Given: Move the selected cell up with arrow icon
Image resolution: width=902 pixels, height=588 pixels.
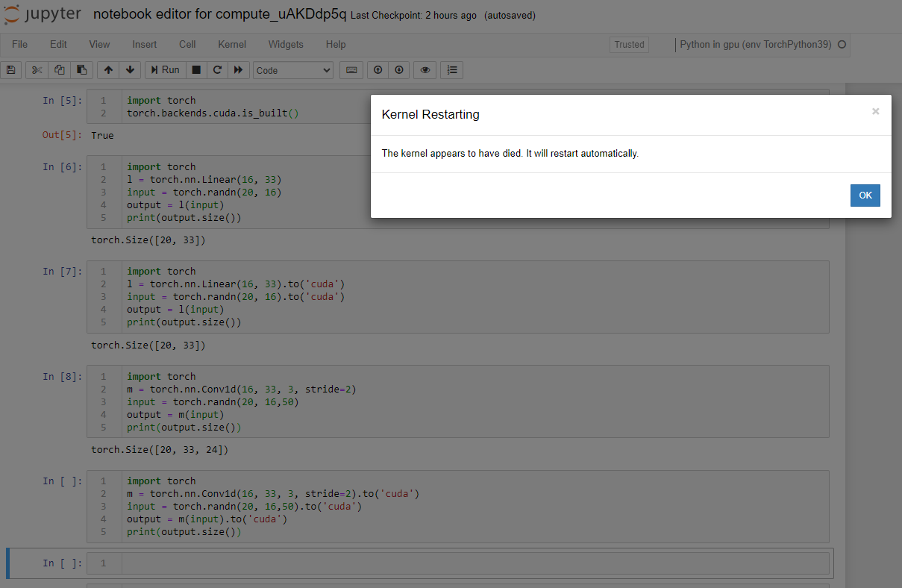Looking at the screenshot, I should (x=108, y=70).
